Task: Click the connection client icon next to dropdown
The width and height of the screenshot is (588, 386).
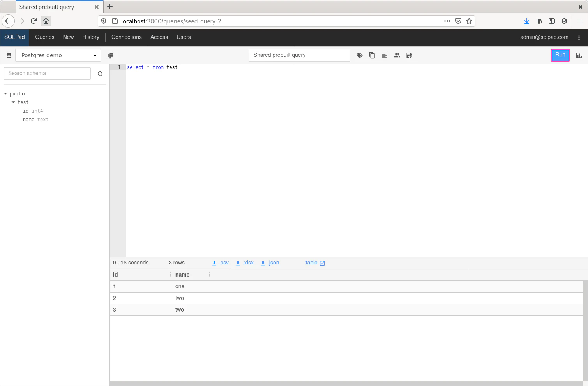Action: coord(110,55)
